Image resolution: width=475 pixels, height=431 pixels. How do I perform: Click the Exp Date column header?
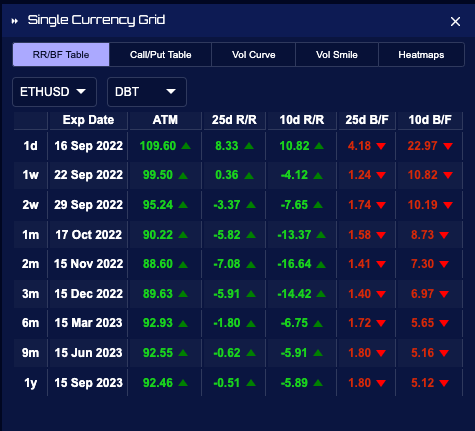click(88, 120)
